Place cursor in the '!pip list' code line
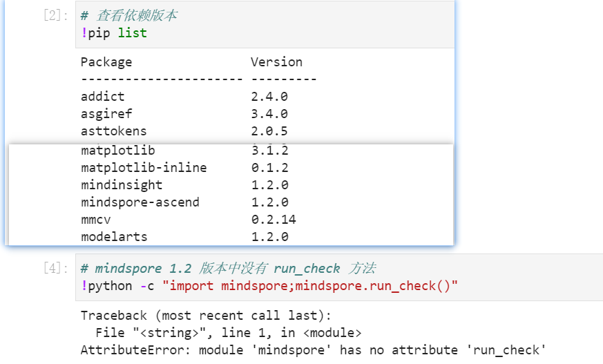Viewport: 603px width, 364px height. tap(114, 32)
